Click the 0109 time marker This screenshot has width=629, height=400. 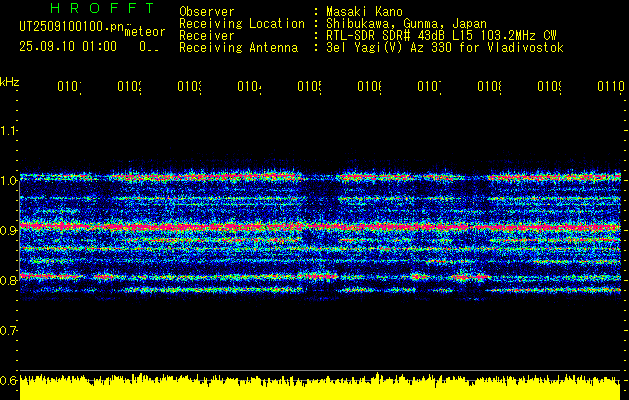tap(550, 86)
